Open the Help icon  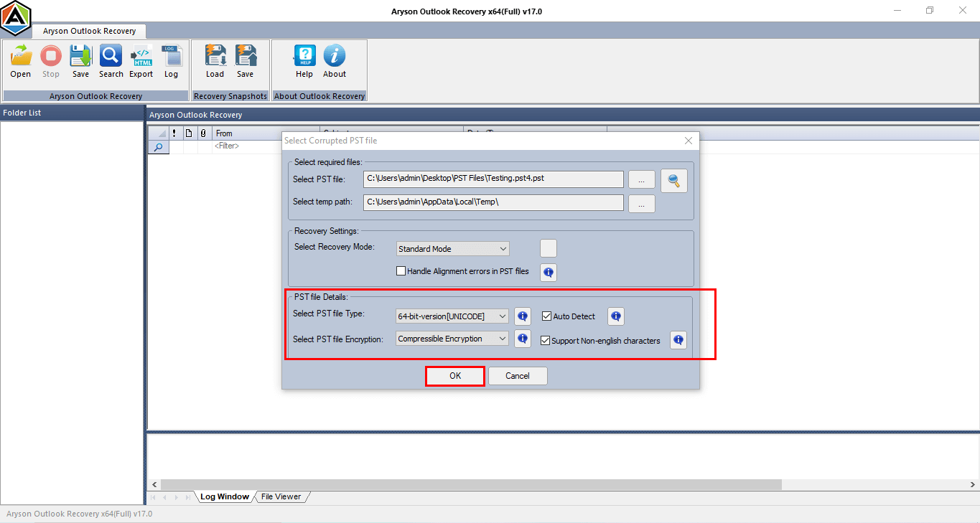304,62
